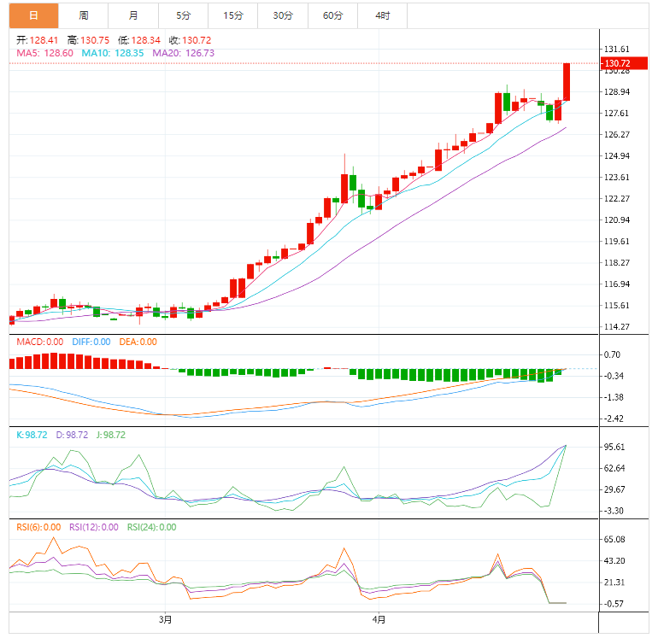This screenshot has height=644, width=658.
Task: Click the MA10: 128.35 indicator label
Action: point(113,53)
